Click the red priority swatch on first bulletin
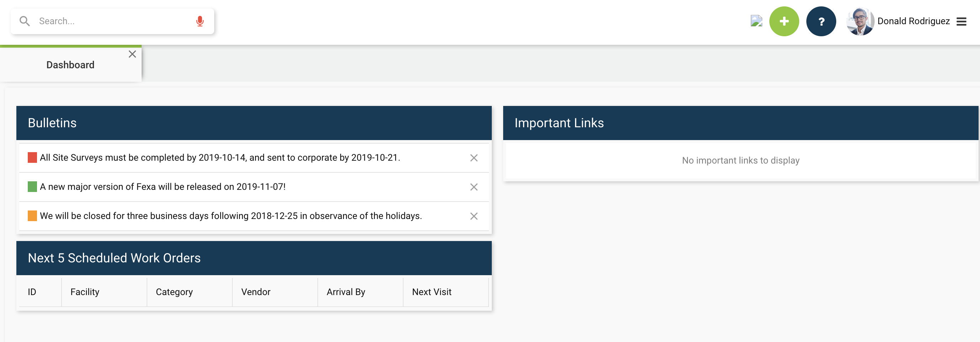Screen dimensions: 980x342 click(32, 157)
